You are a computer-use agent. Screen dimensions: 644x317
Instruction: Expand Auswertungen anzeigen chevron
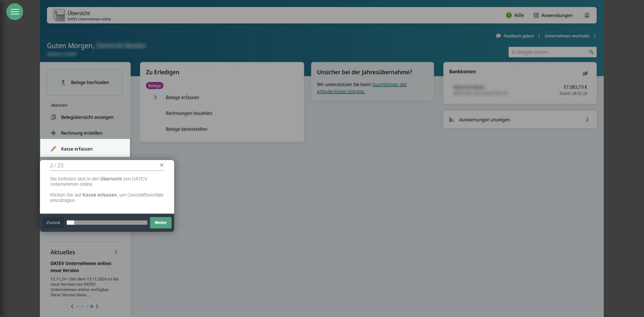click(x=587, y=120)
